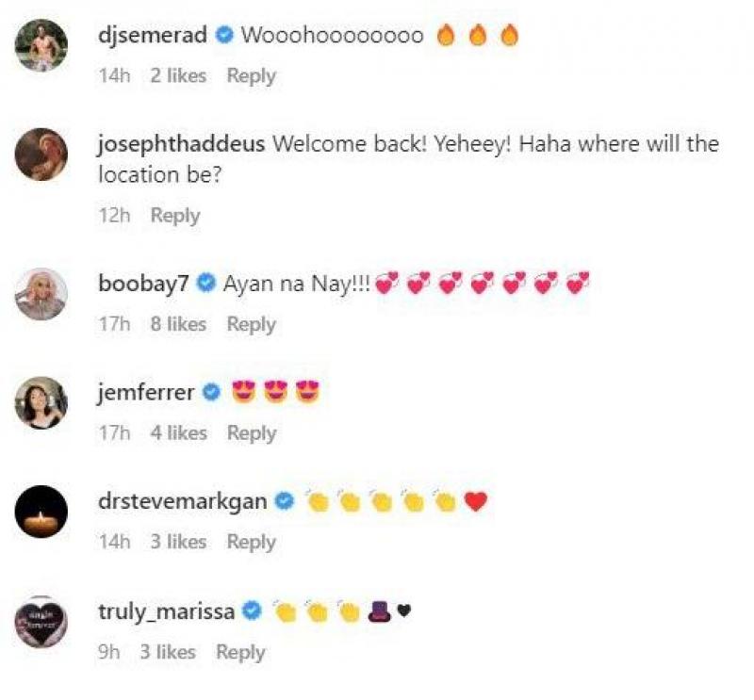The width and height of the screenshot is (754, 700).
Task: Reply to djsemerad's Wooohooo comment
Action: 252,76
